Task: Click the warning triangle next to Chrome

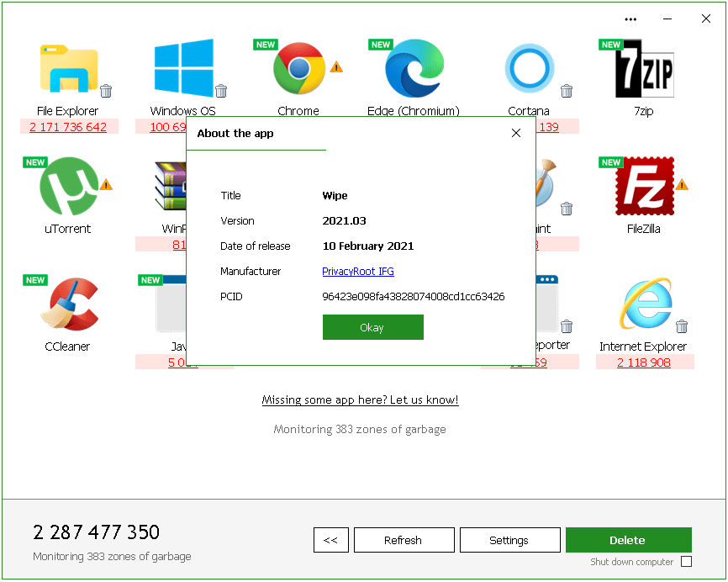Action: tap(336, 67)
